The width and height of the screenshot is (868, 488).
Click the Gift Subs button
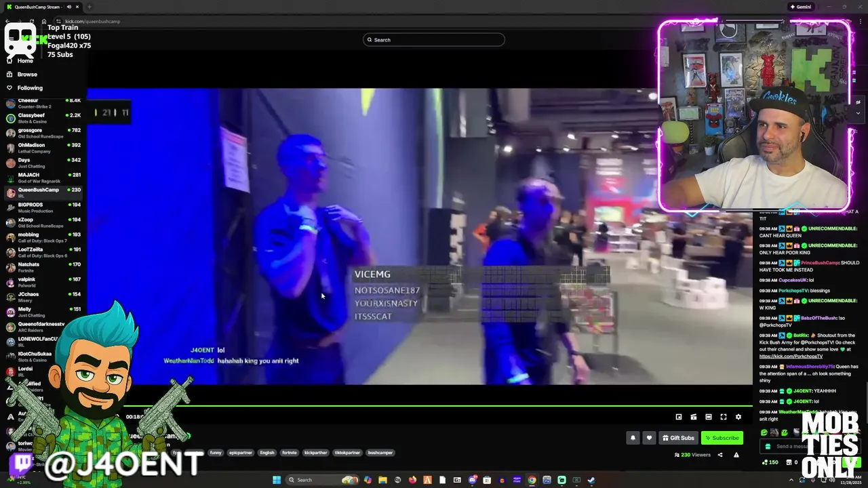678,438
